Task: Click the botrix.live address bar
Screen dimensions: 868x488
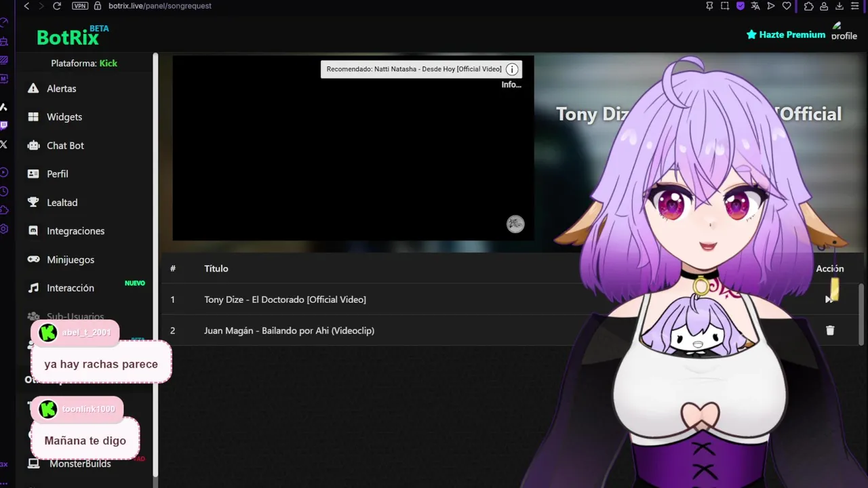Action: (x=160, y=6)
